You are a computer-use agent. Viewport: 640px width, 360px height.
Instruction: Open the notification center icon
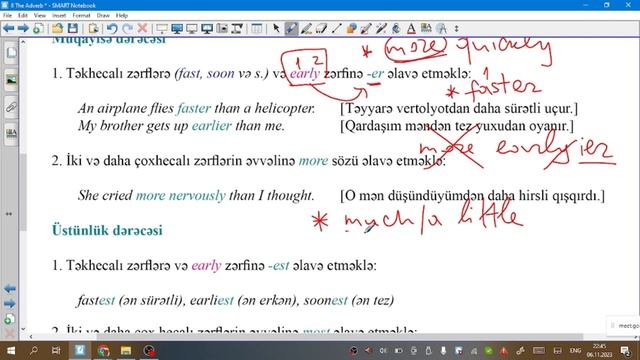625,351
